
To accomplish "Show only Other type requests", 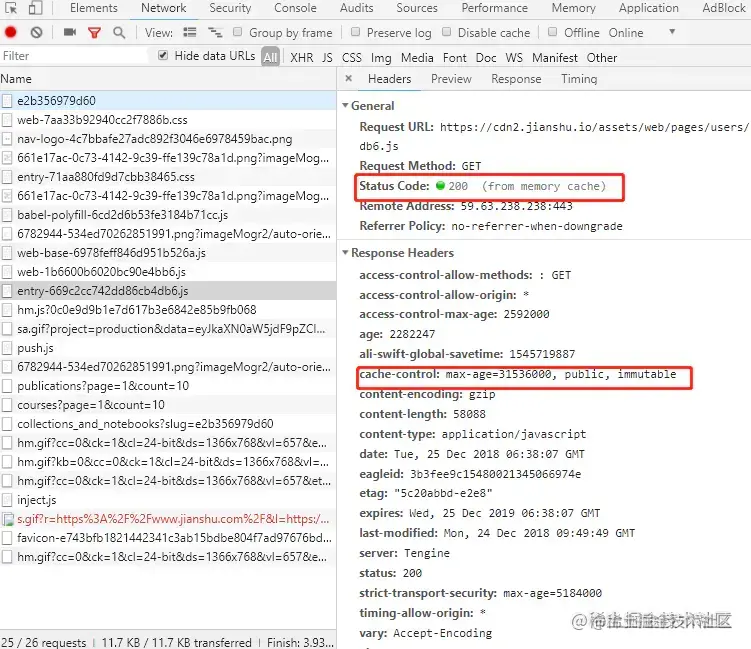I will point(602,57).
